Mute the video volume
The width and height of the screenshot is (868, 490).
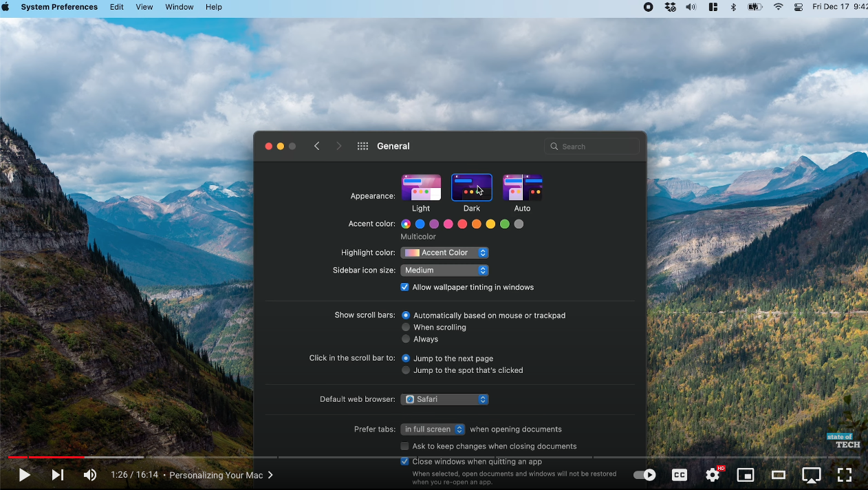click(x=90, y=475)
